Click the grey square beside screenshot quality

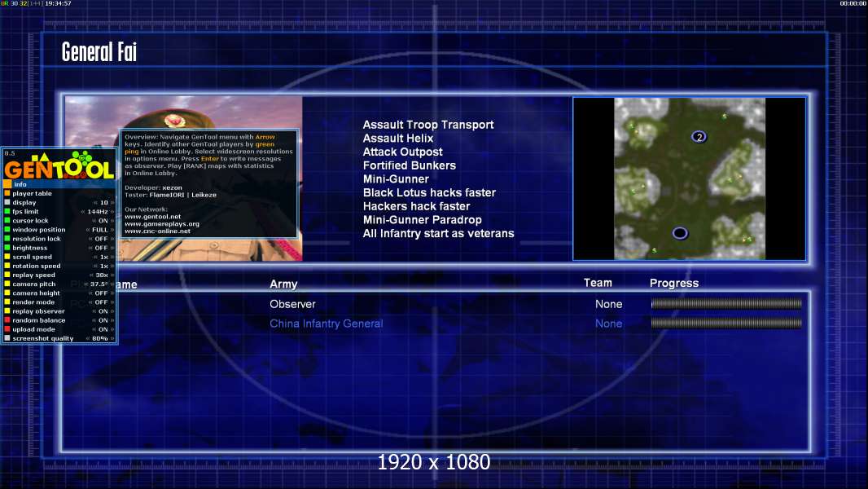pyautogui.click(x=7, y=338)
